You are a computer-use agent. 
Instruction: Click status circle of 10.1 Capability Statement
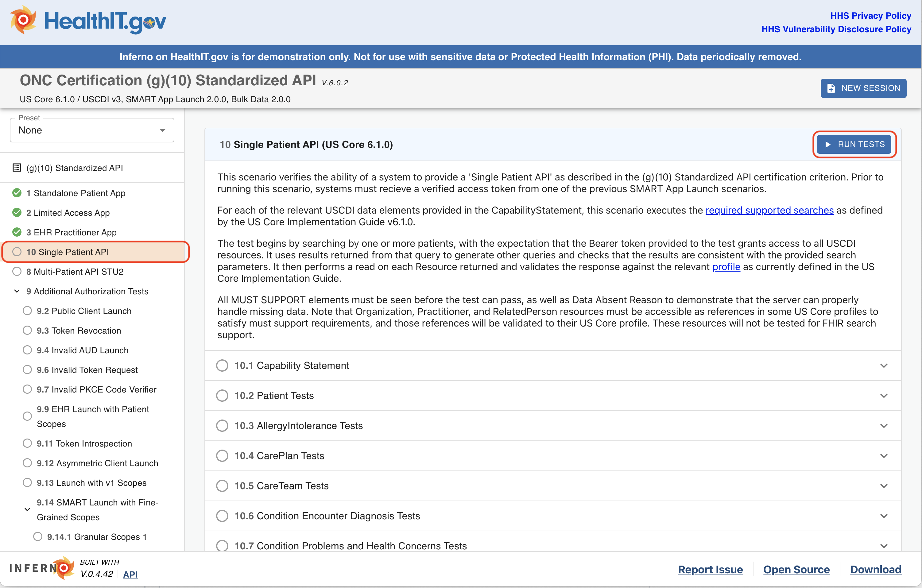click(222, 366)
